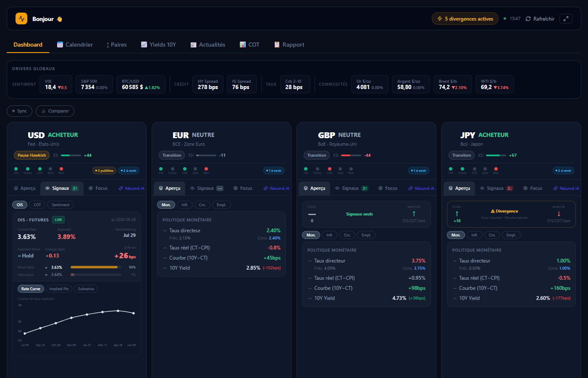Image resolution: width=588 pixels, height=378 pixels.
Task: Switch to the Paires tab
Action: coord(116,45)
